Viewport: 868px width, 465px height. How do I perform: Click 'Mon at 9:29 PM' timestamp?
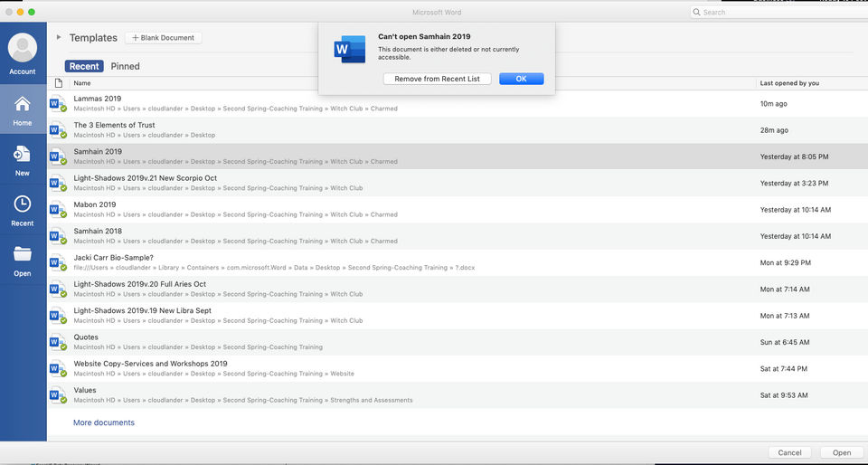786,263
